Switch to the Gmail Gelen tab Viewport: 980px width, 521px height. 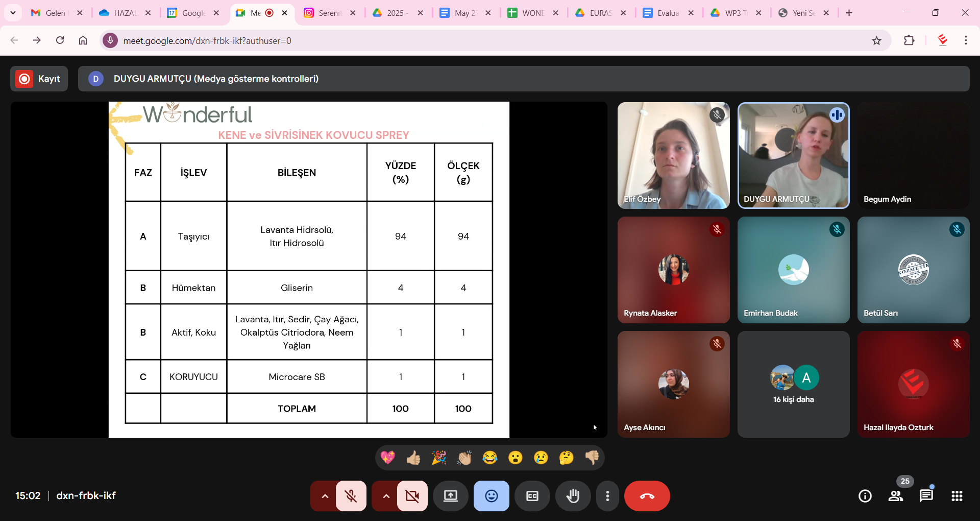pos(55,13)
